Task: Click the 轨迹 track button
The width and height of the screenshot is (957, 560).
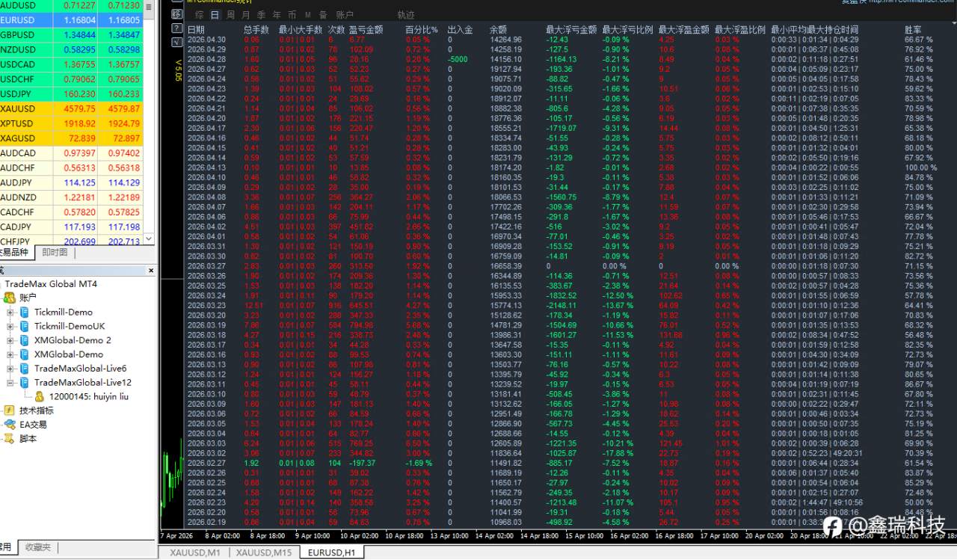Action: 406,15
